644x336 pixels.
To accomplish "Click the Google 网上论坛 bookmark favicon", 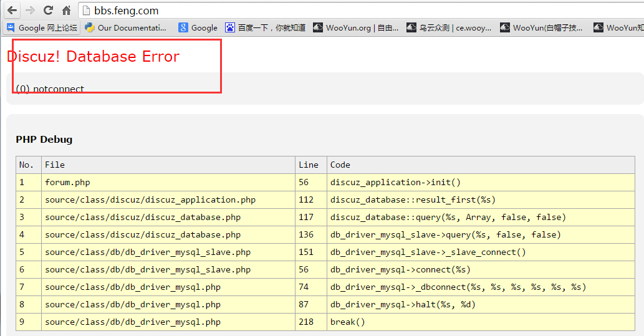I will [x=11, y=27].
